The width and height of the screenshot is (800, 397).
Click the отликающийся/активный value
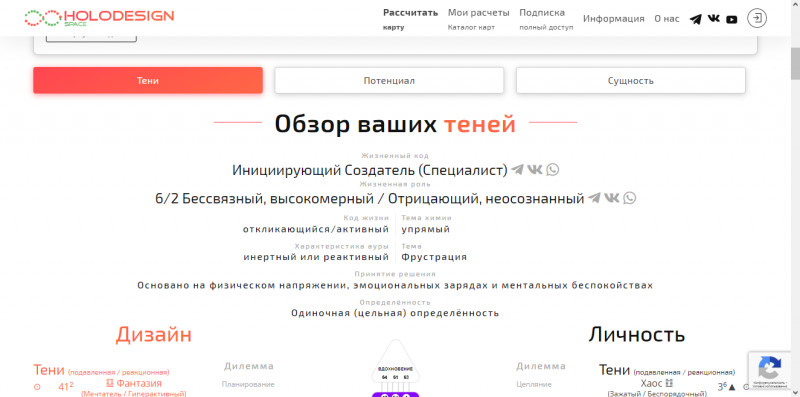(x=316, y=229)
